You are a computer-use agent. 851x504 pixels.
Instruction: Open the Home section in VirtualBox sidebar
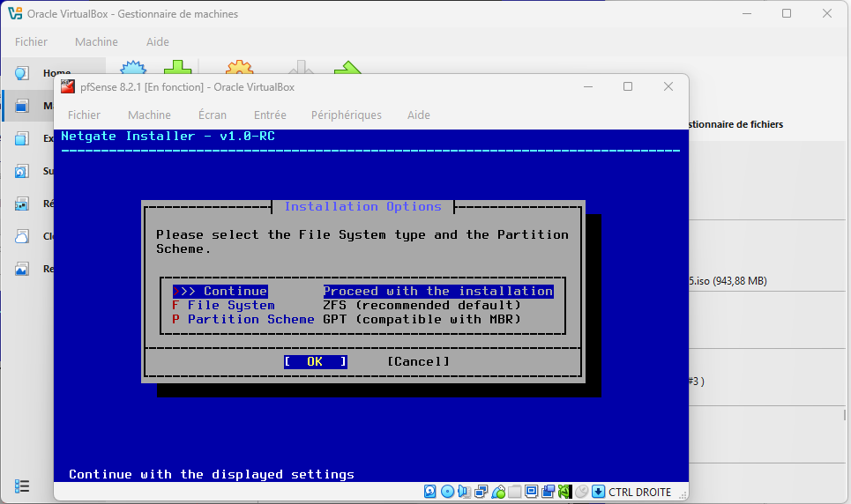pos(44,73)
